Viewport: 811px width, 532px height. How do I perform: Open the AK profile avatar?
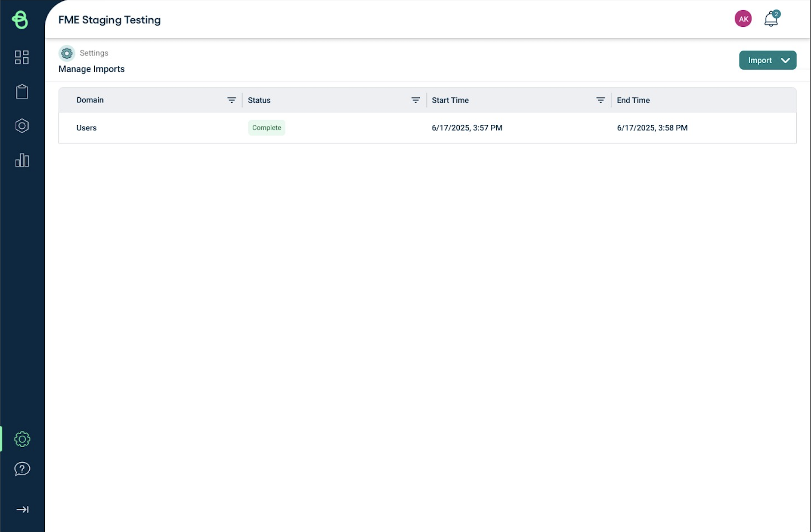tap(743, 19)
